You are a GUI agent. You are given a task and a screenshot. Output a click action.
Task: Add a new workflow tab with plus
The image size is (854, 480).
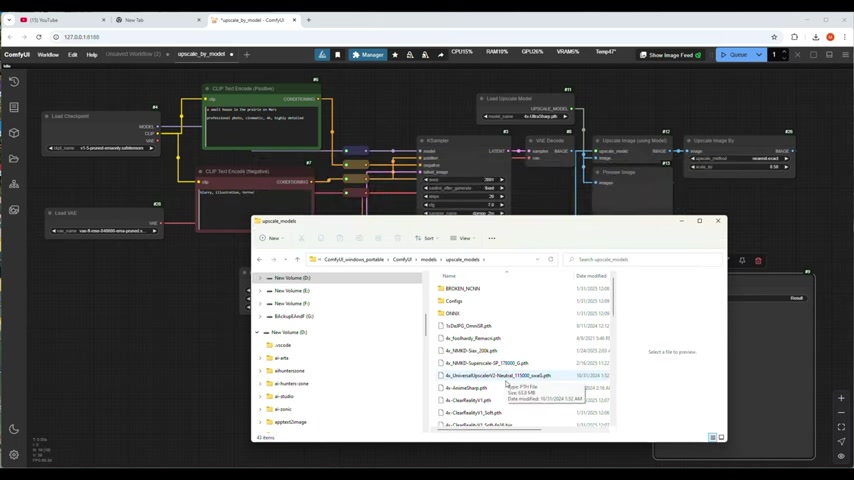247,54
